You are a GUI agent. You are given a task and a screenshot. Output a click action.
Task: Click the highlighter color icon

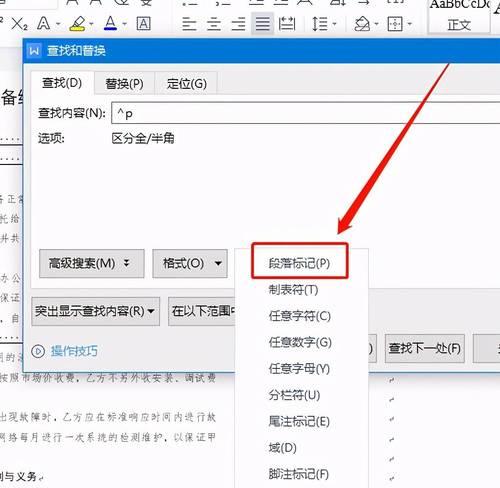(x=77, y=24)
